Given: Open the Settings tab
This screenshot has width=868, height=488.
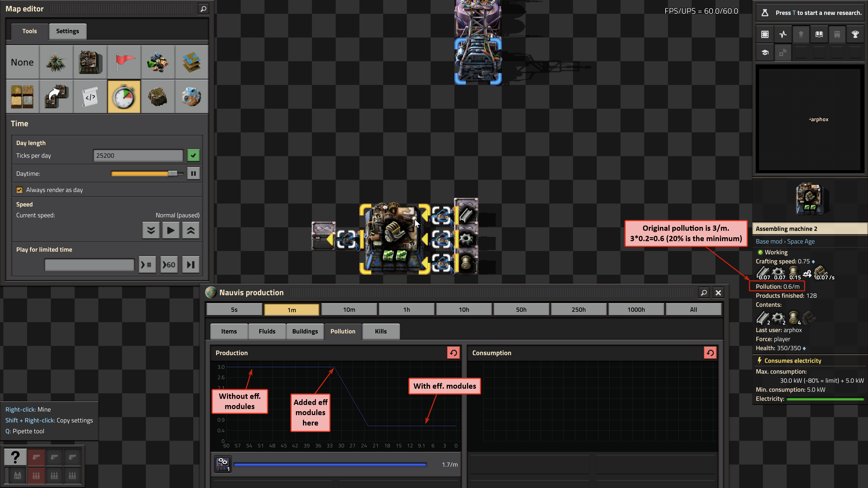Looking at the screenshot, I should tap(67, 31).
